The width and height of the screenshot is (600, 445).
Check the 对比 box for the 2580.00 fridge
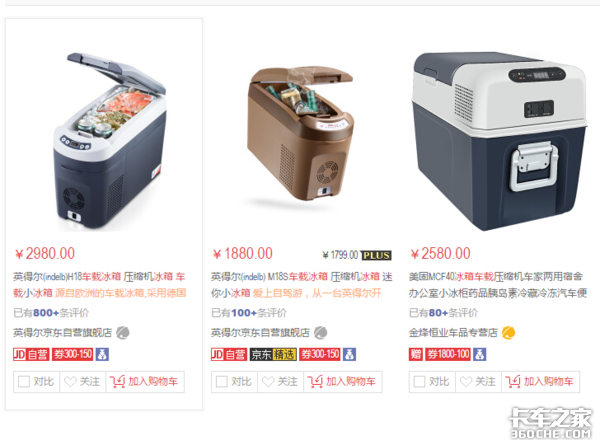click(419, 381)
